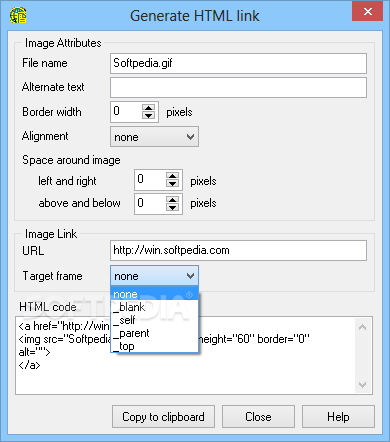Click the 'HTML code' label

[x=48, y=307]
